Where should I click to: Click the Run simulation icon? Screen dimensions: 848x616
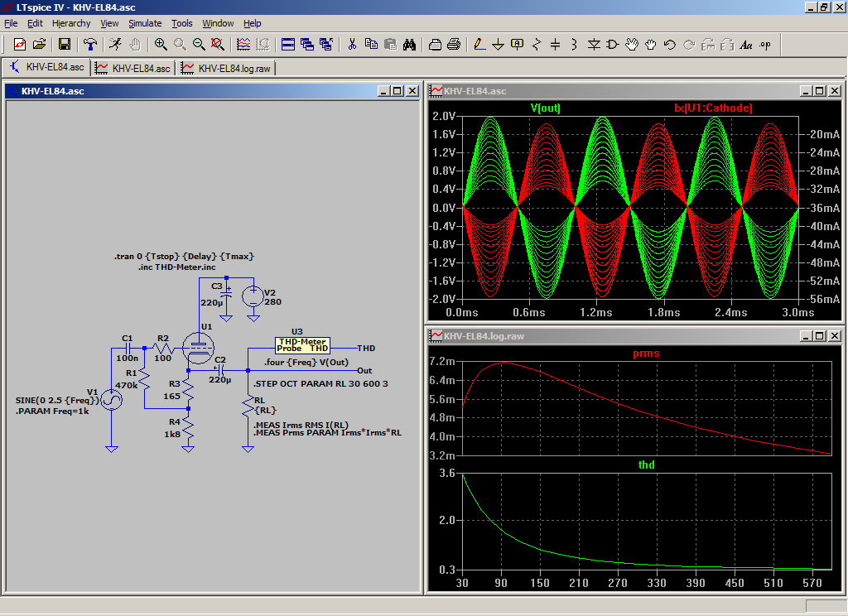116,44
